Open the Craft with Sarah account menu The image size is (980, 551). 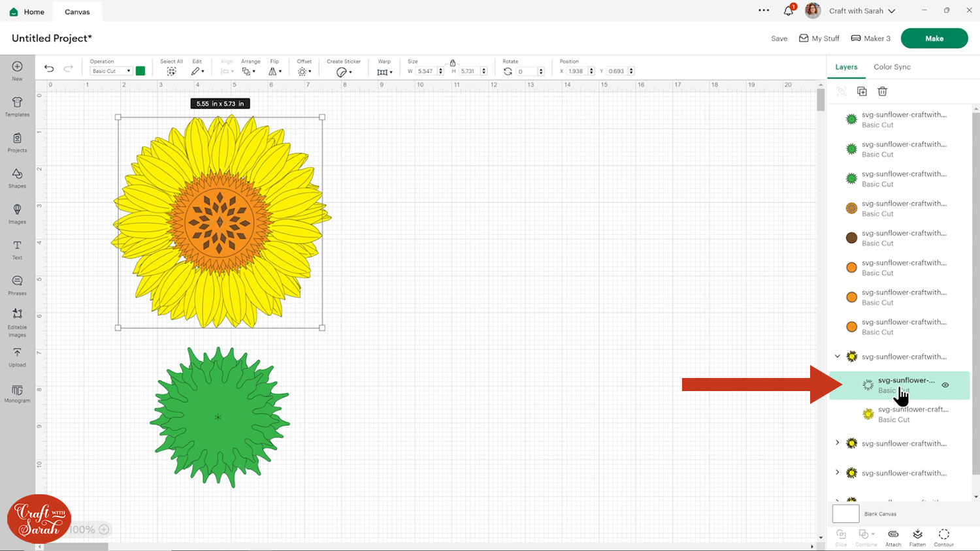click(x=861, y=11)
